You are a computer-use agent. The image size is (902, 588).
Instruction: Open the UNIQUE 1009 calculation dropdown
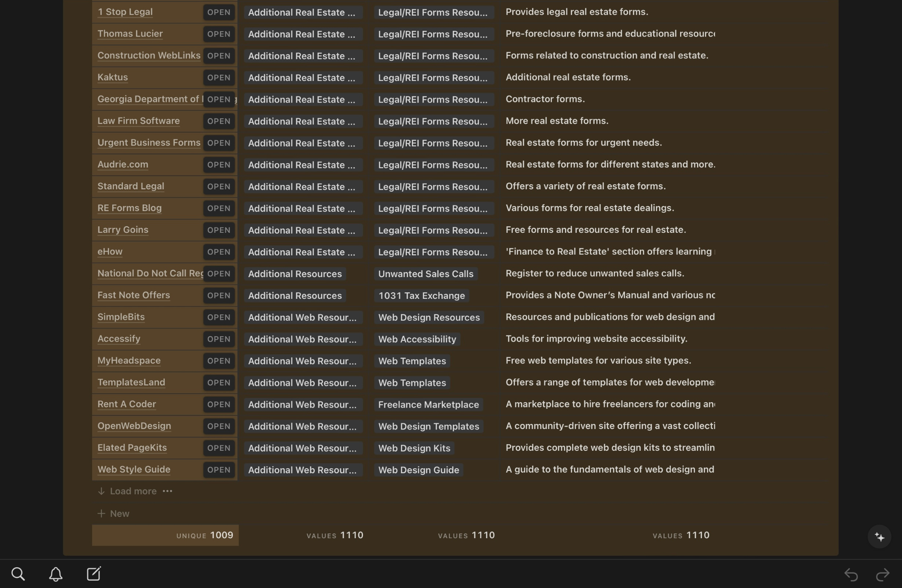pyautogui.click(x=204, y=536)
